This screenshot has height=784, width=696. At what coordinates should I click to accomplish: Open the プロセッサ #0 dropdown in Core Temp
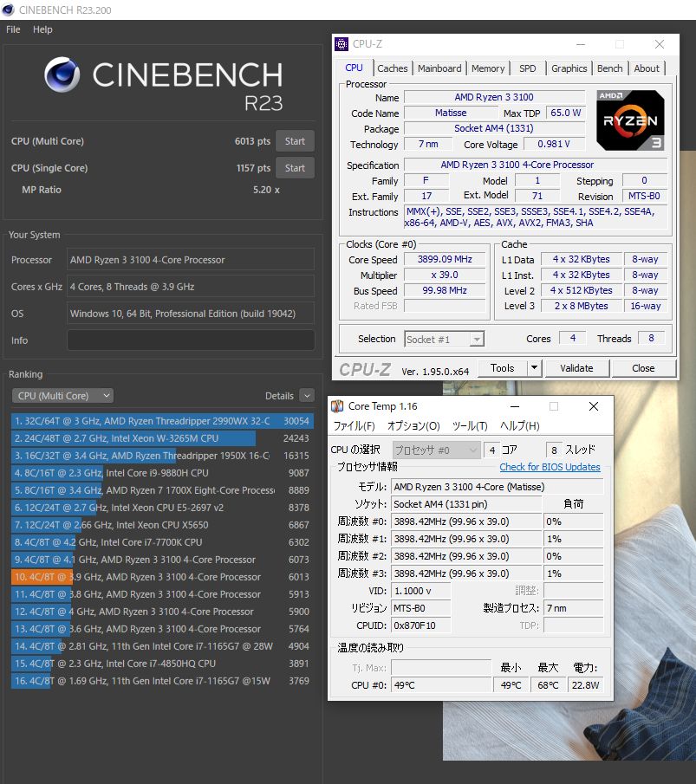(x=436, y=450)
